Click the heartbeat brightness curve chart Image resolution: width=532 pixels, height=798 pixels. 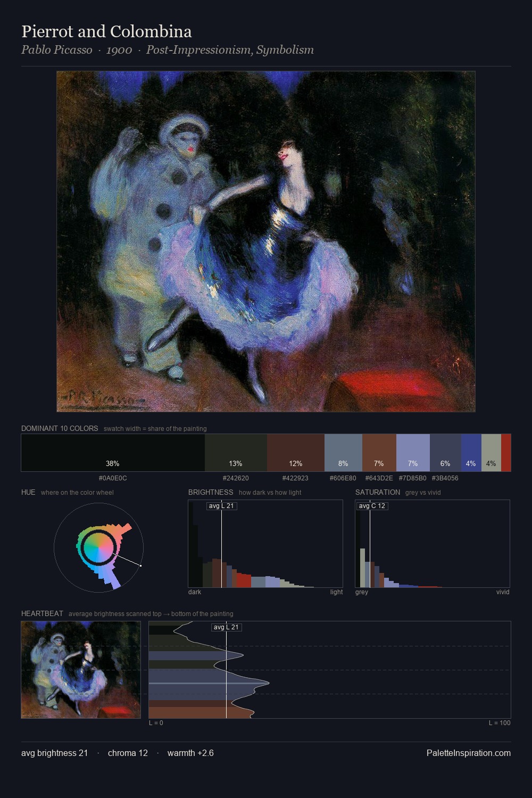click(330, 670)
